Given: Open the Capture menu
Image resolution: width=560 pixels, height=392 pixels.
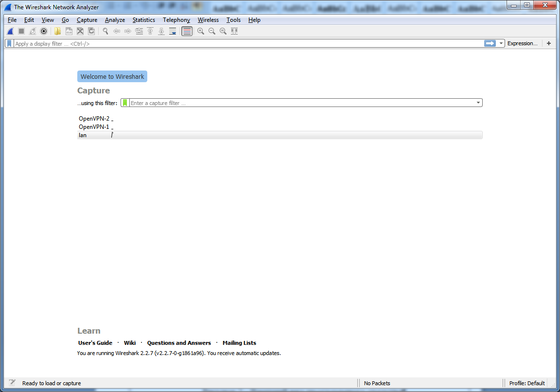Looking at the screenshot, I should click(x=87, y=20).
